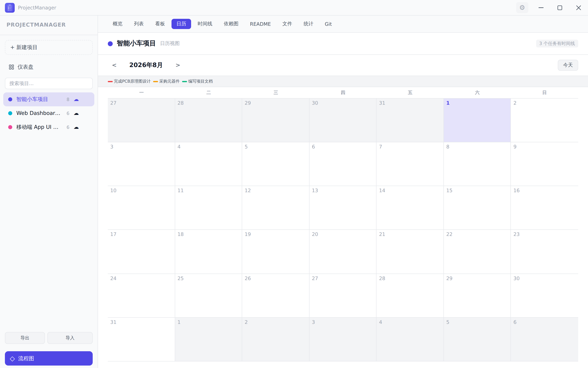Screen dimensions: 588x368
Task: Click the cyan dot of Web Dashboard project
Action: tap(10, 113)
